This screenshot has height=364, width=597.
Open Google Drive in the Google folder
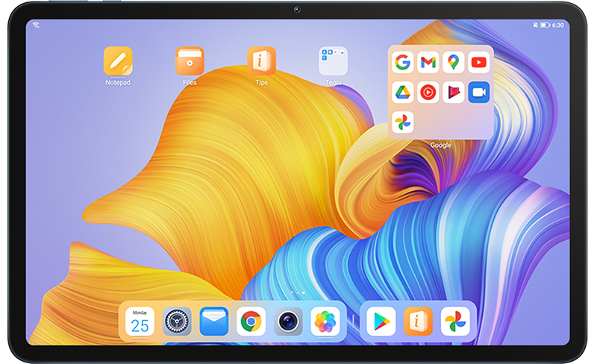[402, 92]
